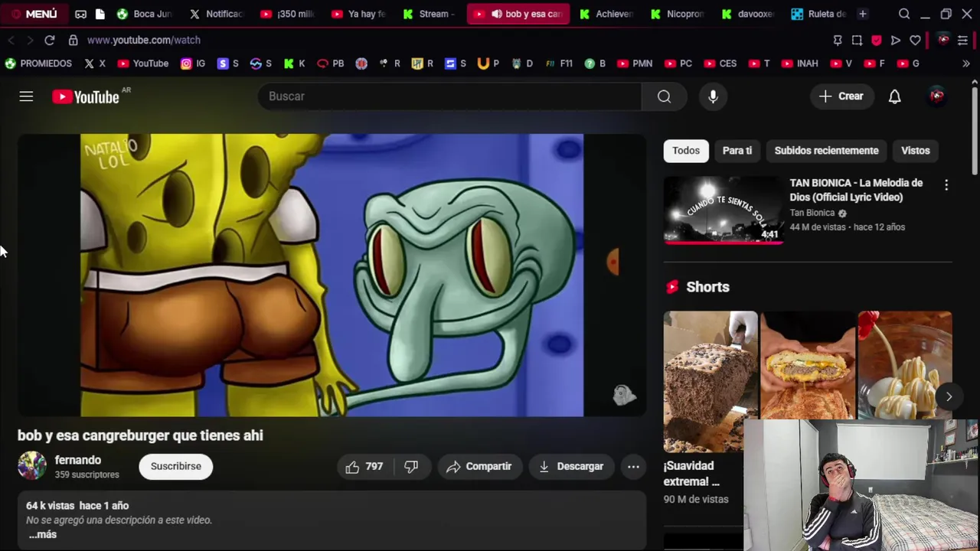Switch to the Ruleta de browser tab
Viewport: 980px width, 551px height.
(x=818, y=14)
